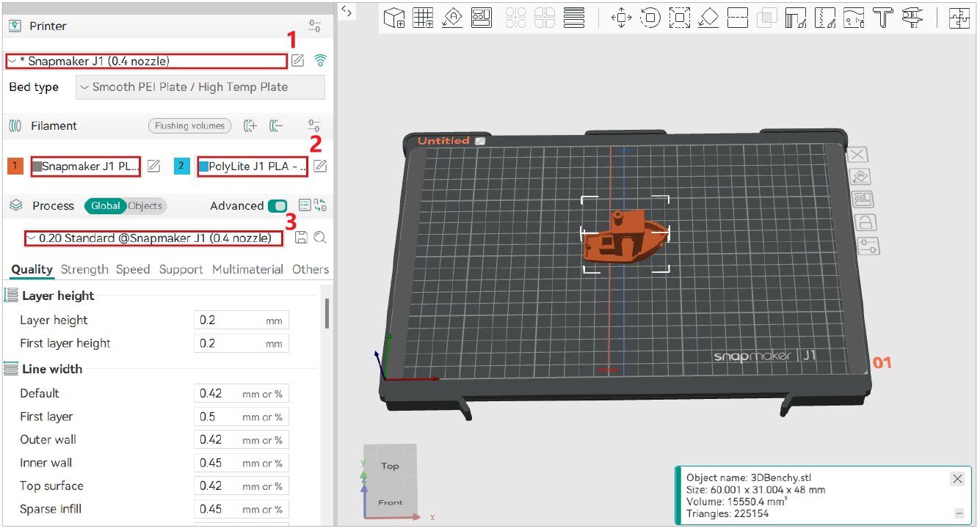
Task: Click the blue filament 2 color swatch
Action: [182, 166]
